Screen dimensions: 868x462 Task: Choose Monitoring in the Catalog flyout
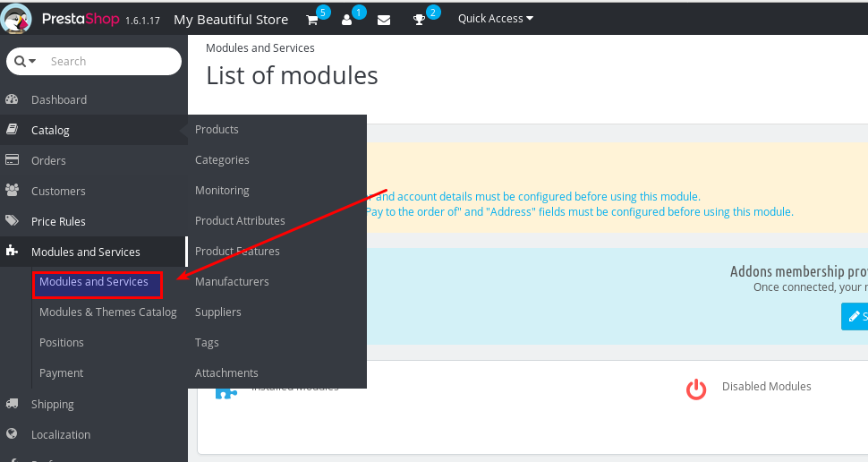[222, 190]
